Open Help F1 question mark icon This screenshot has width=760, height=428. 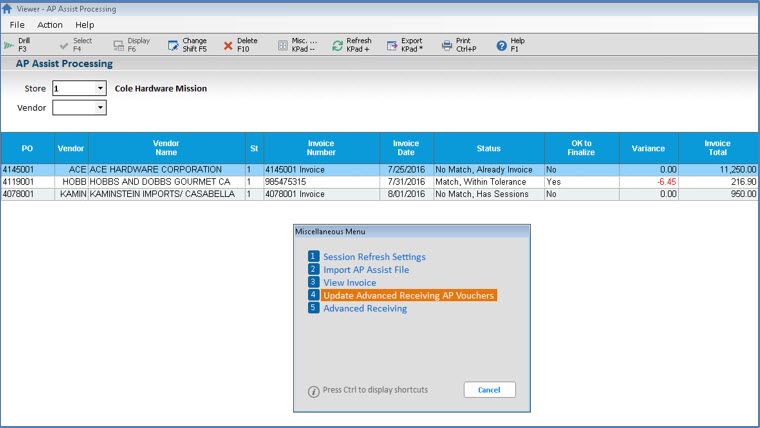[501, 45]
